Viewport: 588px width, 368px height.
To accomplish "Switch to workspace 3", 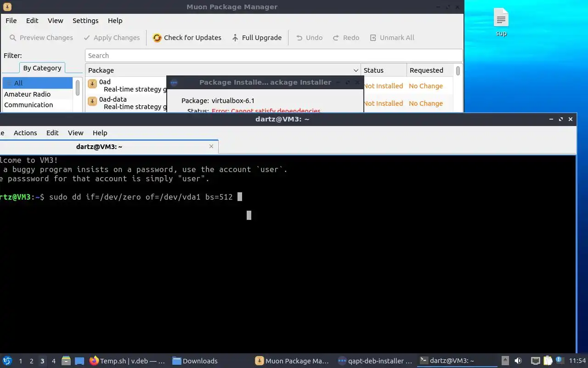I will click(42, 361).
